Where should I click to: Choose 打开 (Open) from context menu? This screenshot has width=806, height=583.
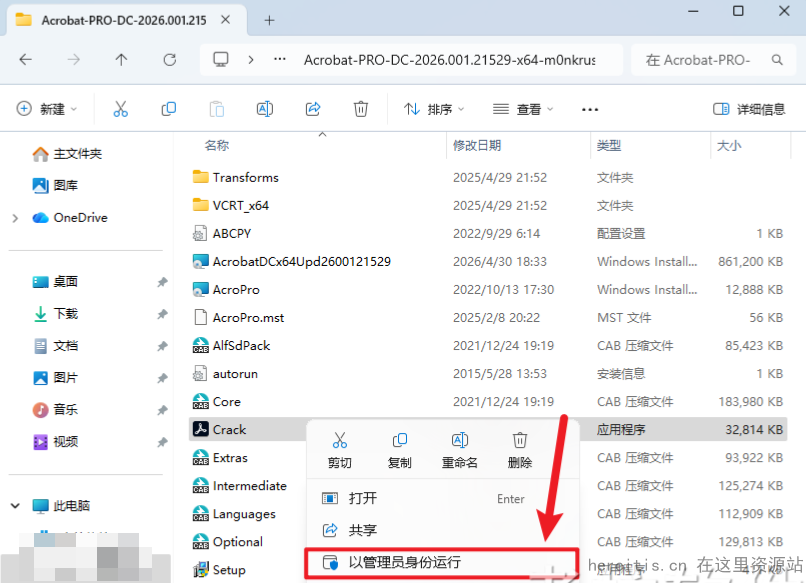(443, 498)
